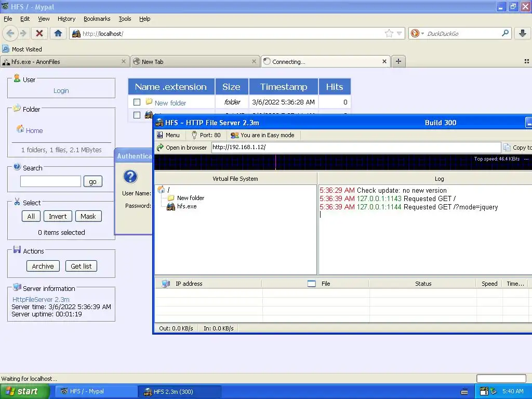The height and width of the screenshot is (399, 532).
Task: Close the New Tab tab
Action: [x=254, y=61]
